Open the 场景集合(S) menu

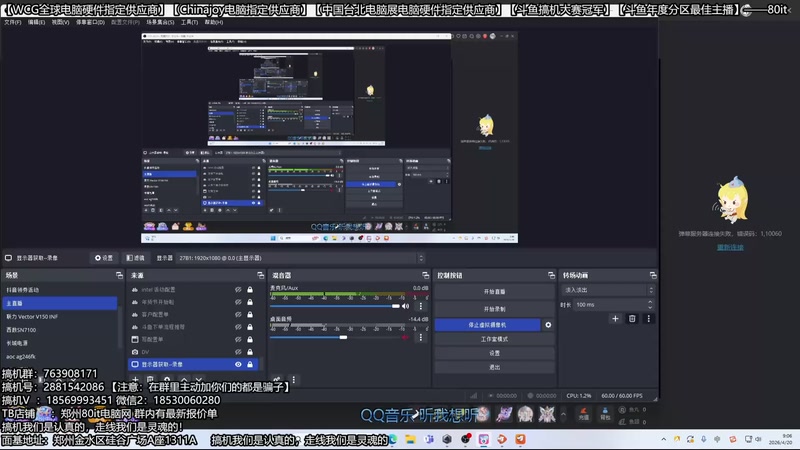pos(160,22)
